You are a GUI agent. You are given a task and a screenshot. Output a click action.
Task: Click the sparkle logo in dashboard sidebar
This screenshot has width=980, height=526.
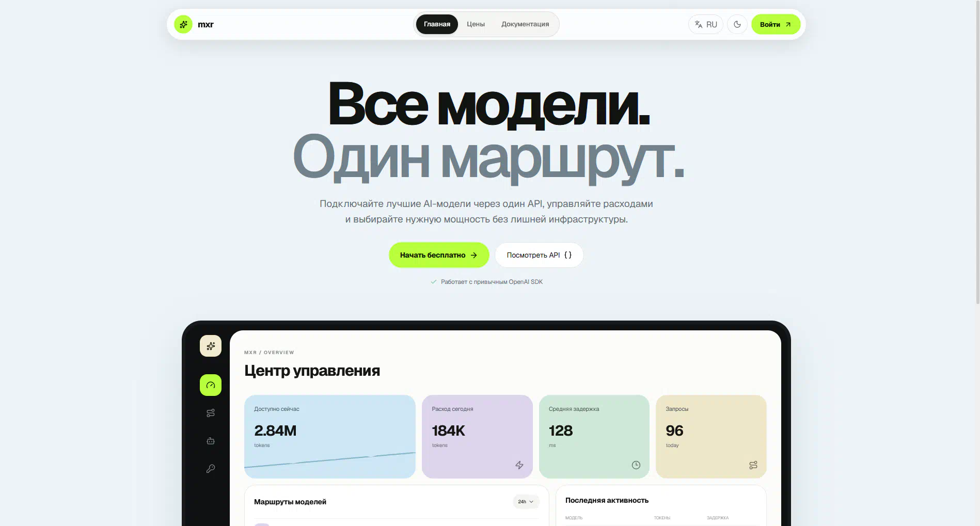[211, 346]
